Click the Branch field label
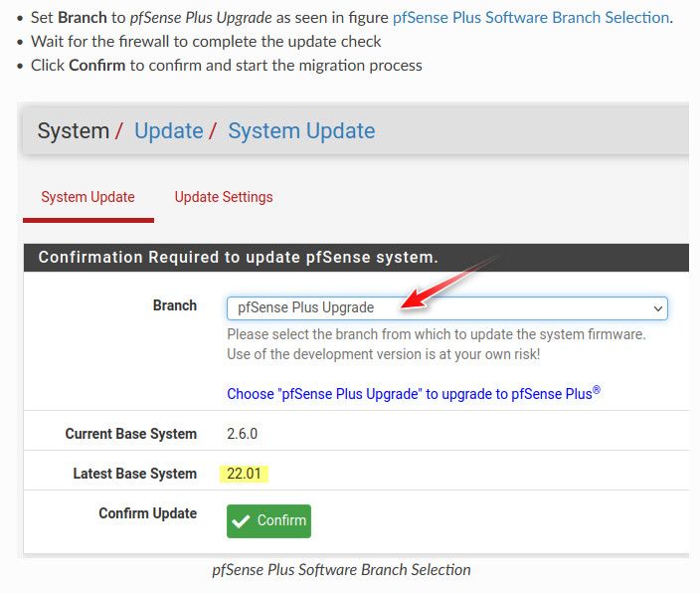This screenshot has height=593, width=700. tap(175, 305)
